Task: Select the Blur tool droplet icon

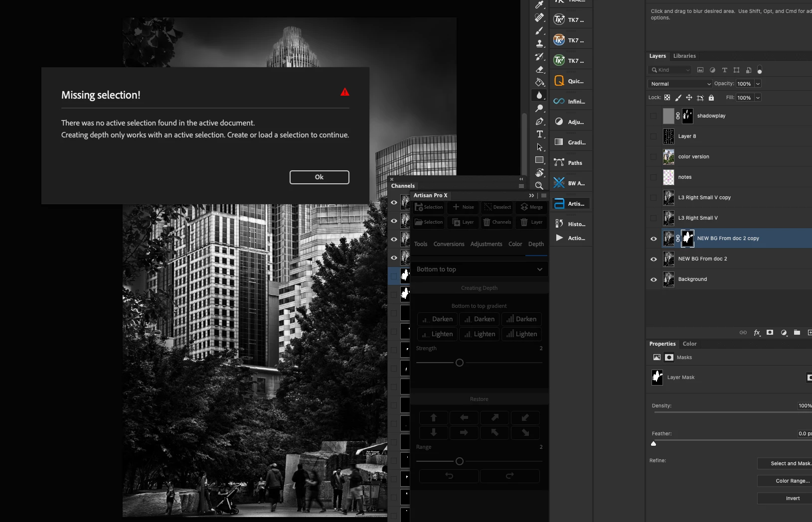Action: click(539, 95)
